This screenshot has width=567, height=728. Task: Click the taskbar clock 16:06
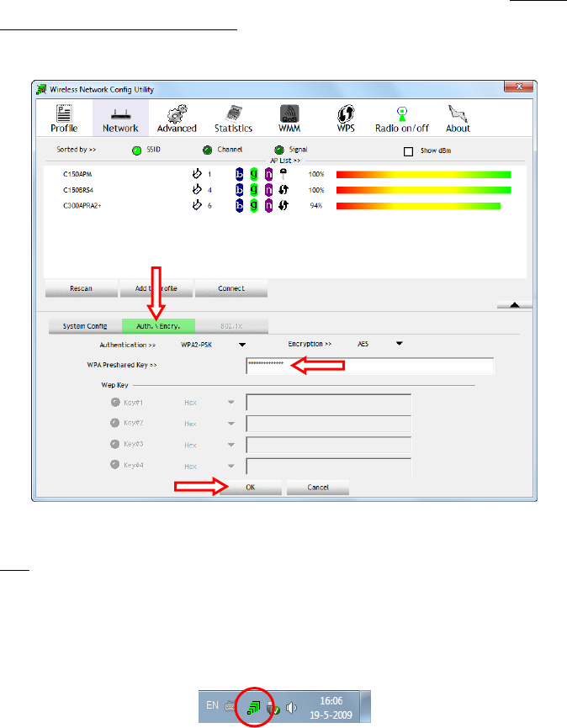[x=331, y=700]
